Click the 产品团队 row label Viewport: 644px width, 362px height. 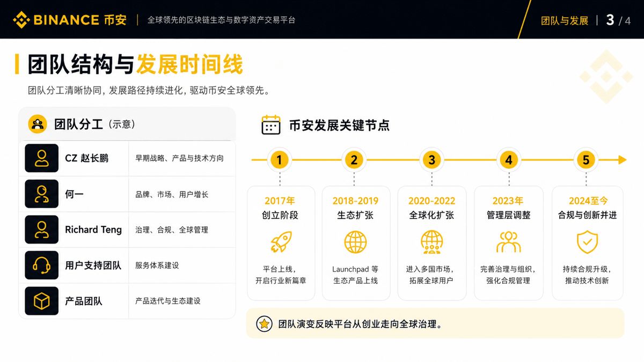click(83, 301)
